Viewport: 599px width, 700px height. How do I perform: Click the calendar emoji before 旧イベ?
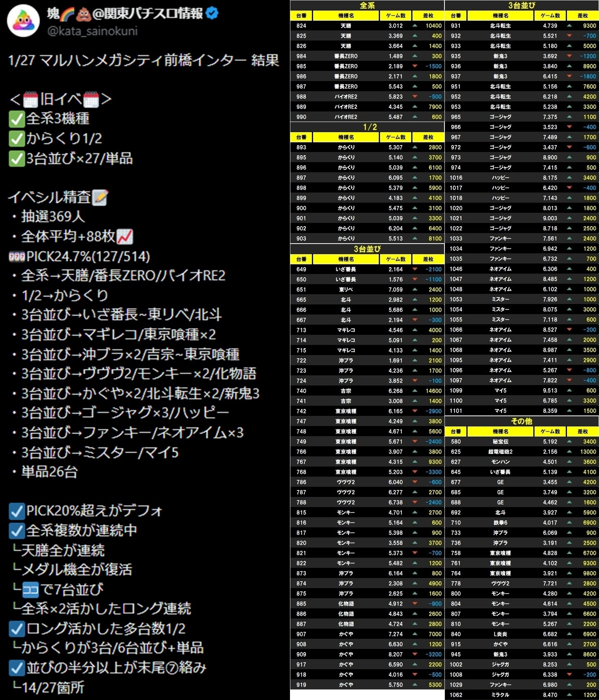click(30, 99)
